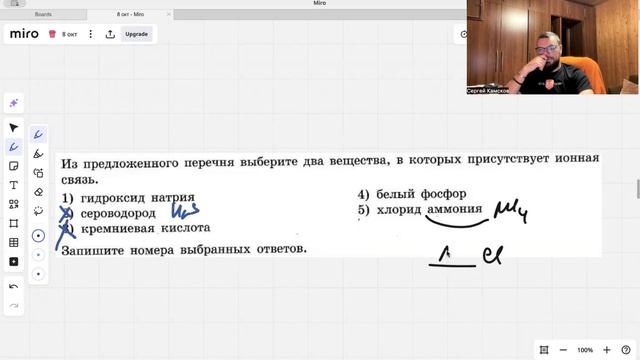Open the more apps plus button
This screenshot has width=640, height=360.
click(13, 262)
